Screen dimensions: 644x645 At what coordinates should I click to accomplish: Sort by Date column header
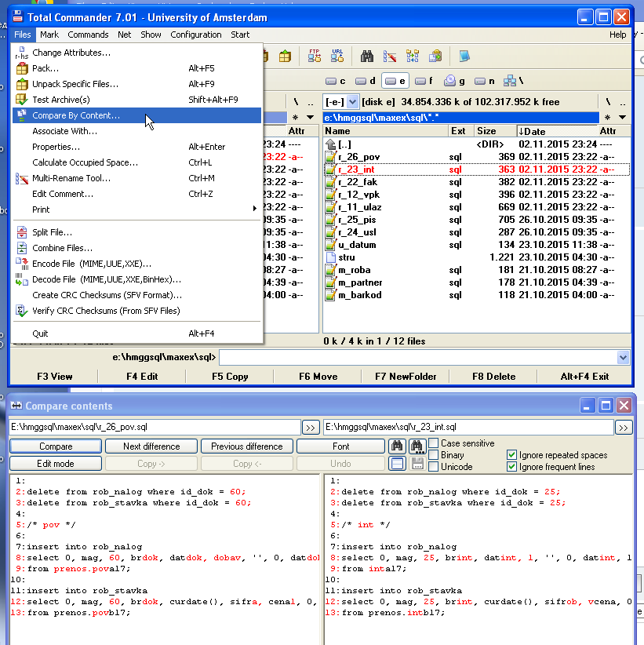coord(558,131)
